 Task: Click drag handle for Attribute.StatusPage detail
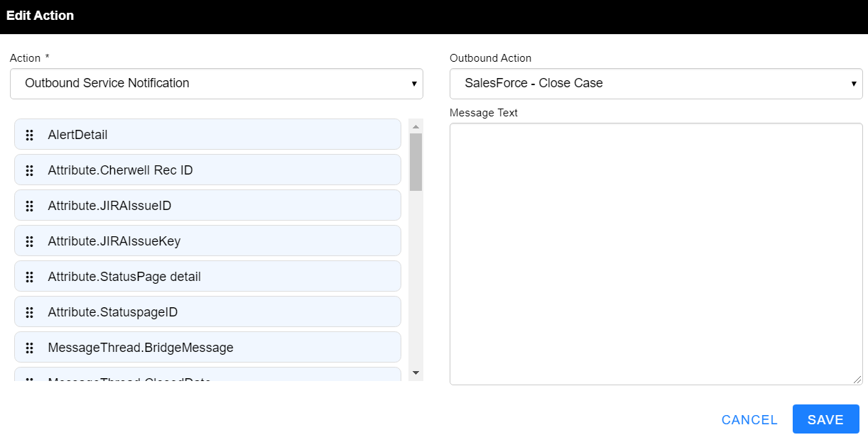(30, 277)
